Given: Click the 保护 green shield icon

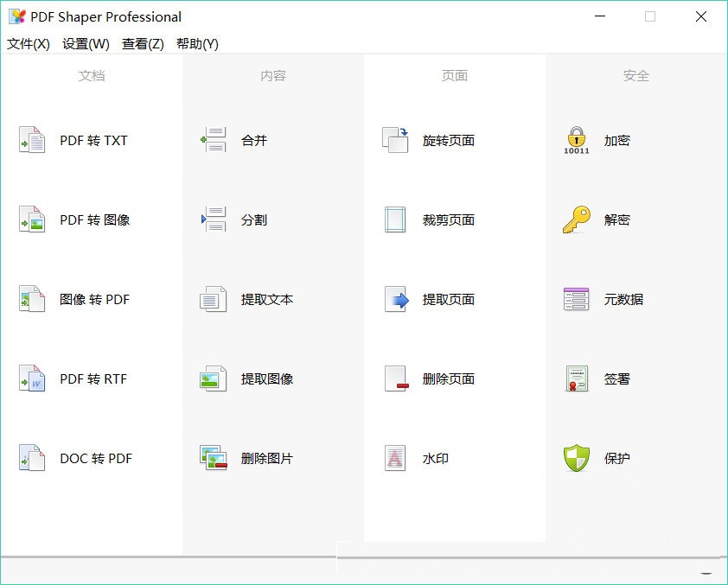Looking at the screenshot, I should tap(576, 458).
